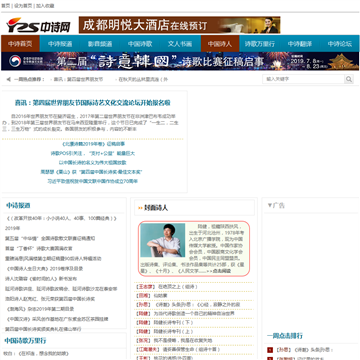
Task: Focus the keyword search input
Action: coord(303,79)
